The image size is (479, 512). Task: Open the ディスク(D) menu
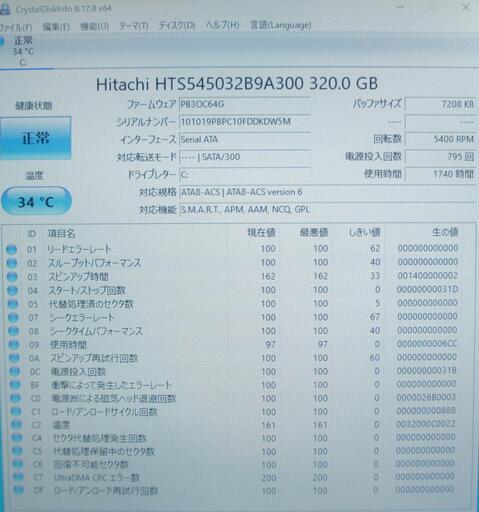[x=177, y=25]
